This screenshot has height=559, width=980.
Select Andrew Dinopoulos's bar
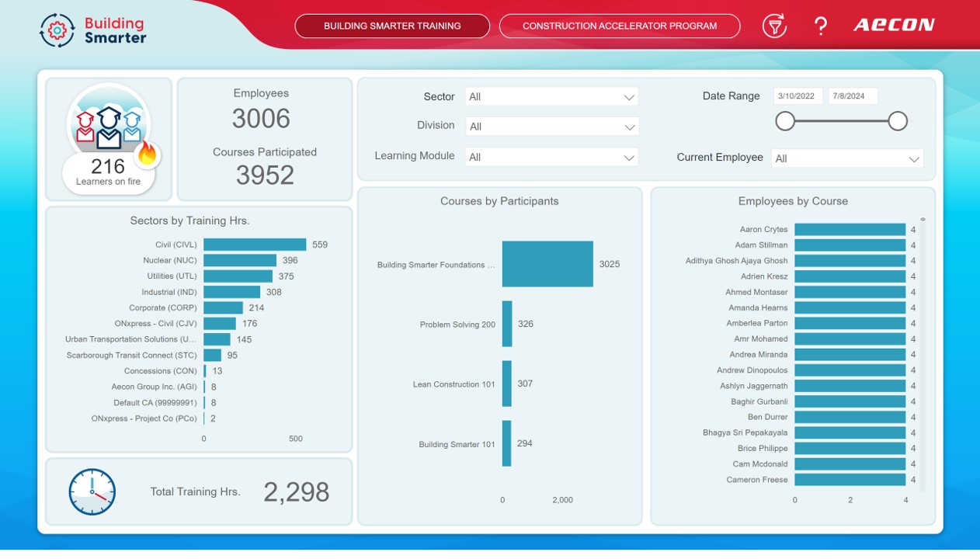(850, 370)
